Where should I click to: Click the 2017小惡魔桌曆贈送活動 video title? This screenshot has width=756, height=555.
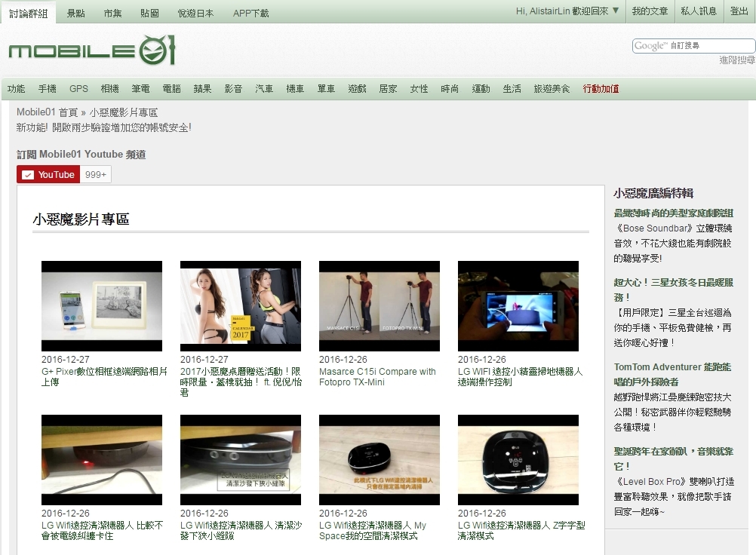point(241,382)
